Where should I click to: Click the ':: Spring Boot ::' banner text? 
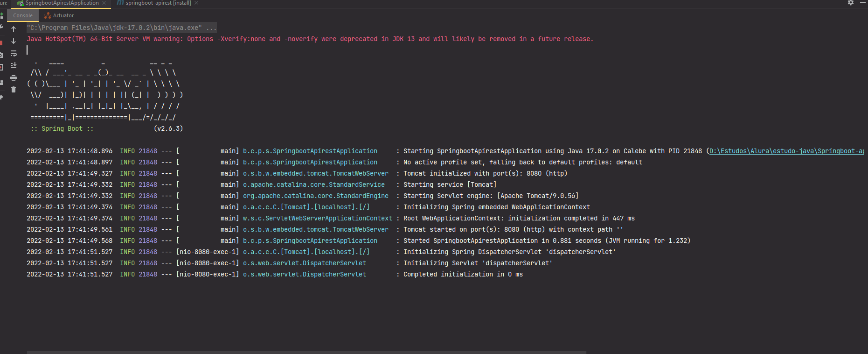click(x=62, y=128)
